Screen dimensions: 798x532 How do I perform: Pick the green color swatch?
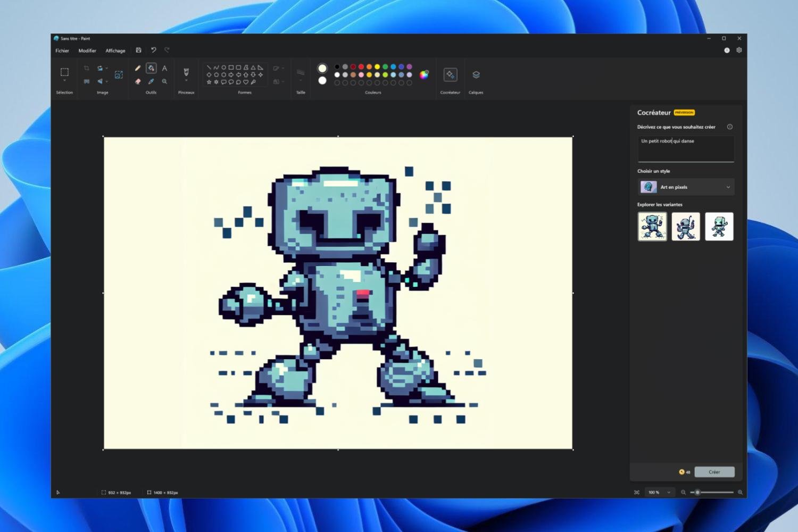click(385, 67)
